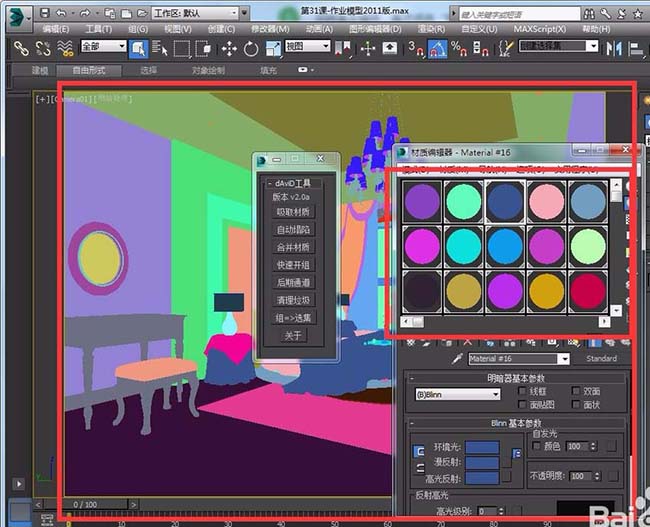Expand the Material #16 name dropdown

[563, 359]
